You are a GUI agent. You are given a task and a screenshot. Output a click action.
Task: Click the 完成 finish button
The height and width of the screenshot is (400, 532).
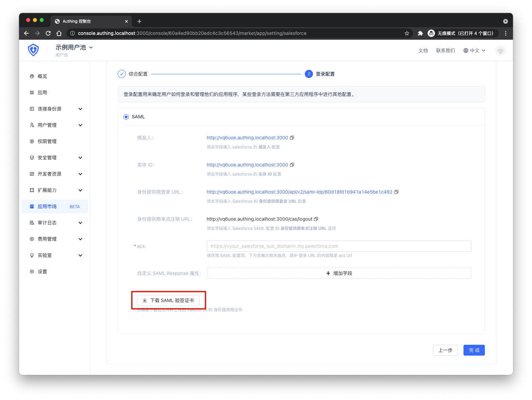pyautogui.click(x=474, y=350)
